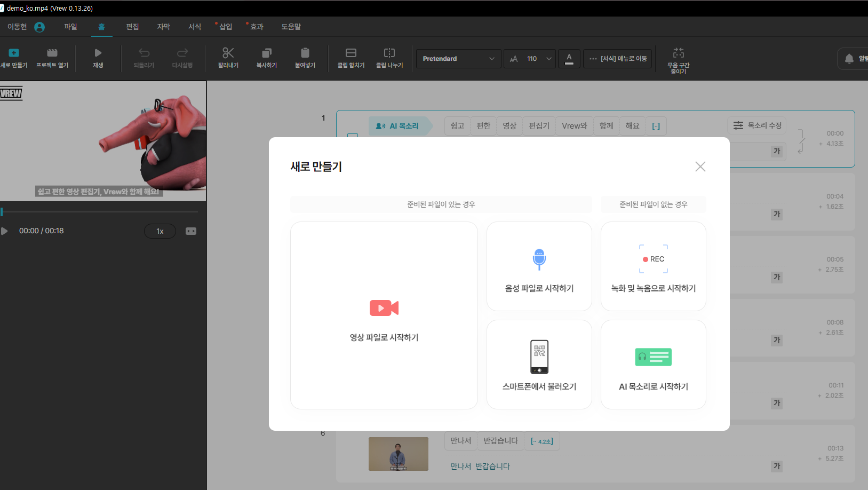This screenshot has height=490, width=868.
Task: Switch to the 홈 tab
Action: [101, 27]
